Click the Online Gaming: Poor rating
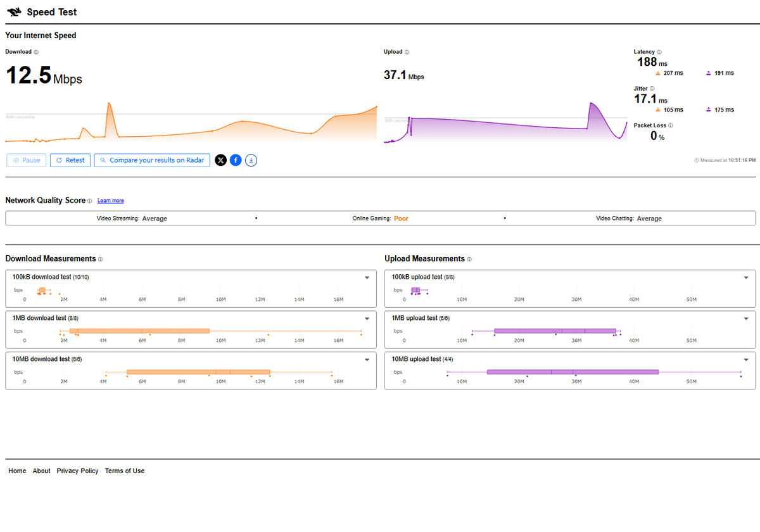Viewport: 760px width, 532px height. tap(381, 218)
